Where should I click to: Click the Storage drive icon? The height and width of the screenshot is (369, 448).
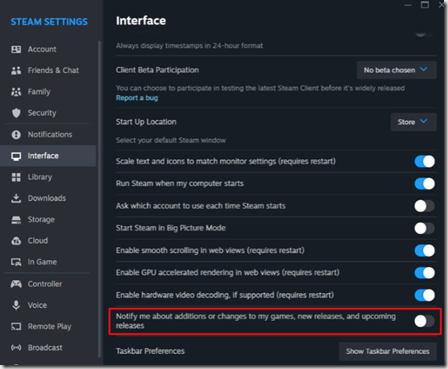coord(16,220)
